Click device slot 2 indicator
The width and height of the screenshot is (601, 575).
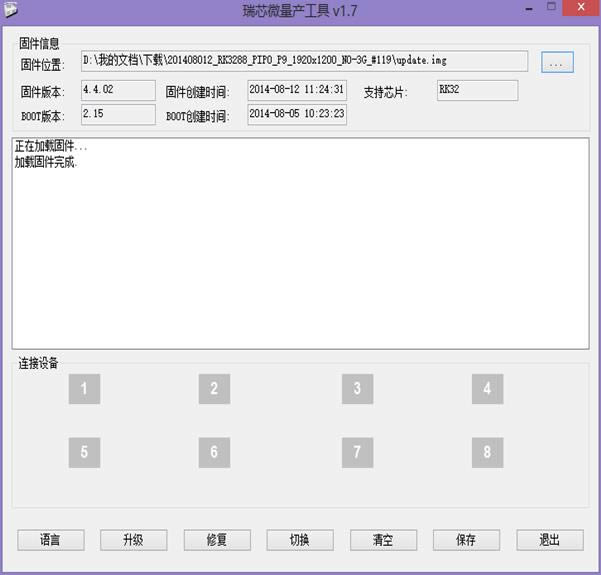(214, 389)
